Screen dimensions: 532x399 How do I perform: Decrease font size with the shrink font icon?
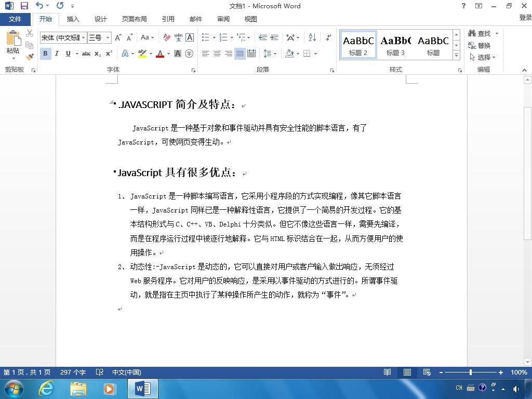[129, 37]
